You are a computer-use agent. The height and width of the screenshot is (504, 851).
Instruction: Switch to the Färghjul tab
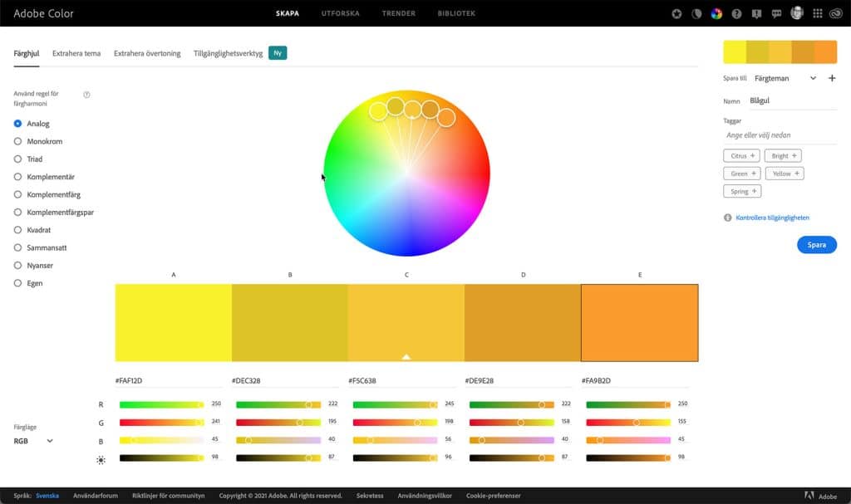[x=27, y=53]
